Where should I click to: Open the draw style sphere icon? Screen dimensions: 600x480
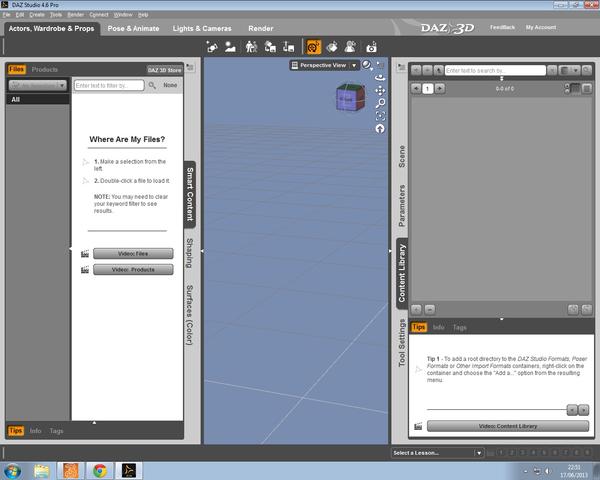367,65
